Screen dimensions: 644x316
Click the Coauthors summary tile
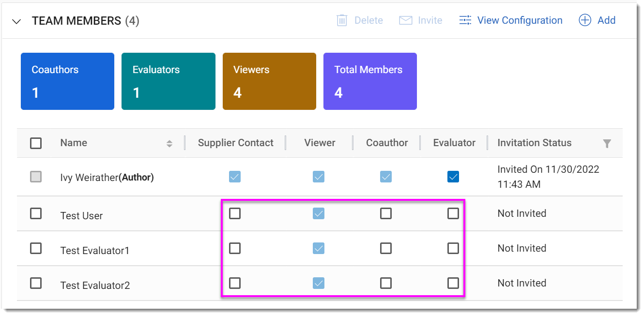click(67, 81)
